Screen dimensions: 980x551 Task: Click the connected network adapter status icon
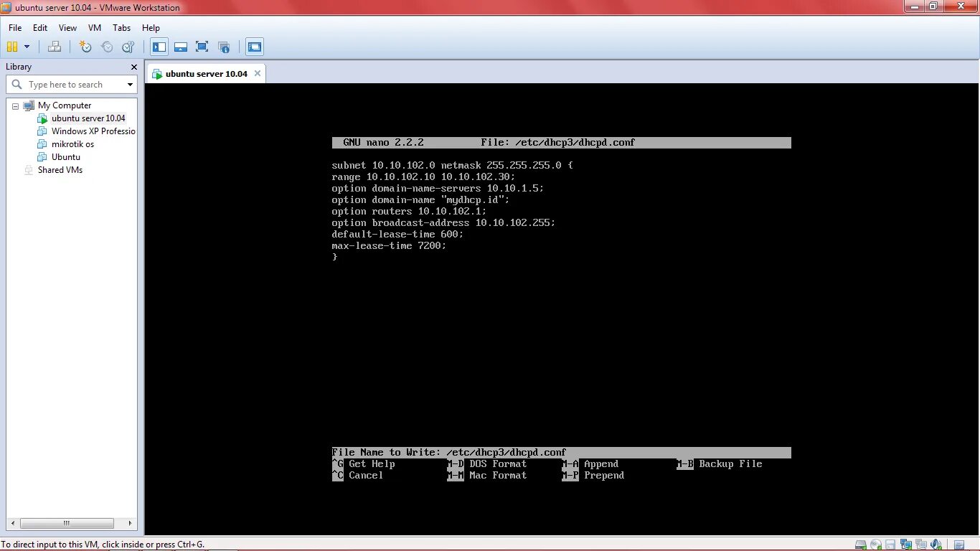click(905, 545)
